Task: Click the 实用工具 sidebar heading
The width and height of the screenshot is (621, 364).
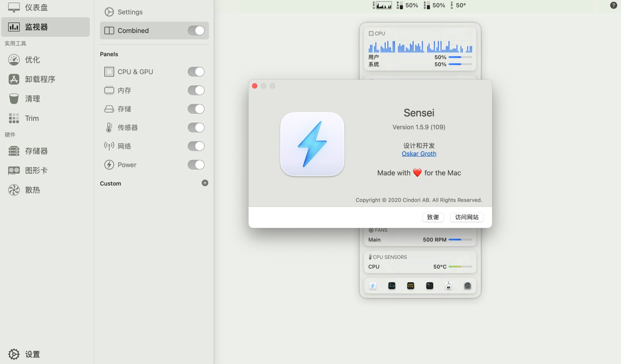Action: (15, 43)
